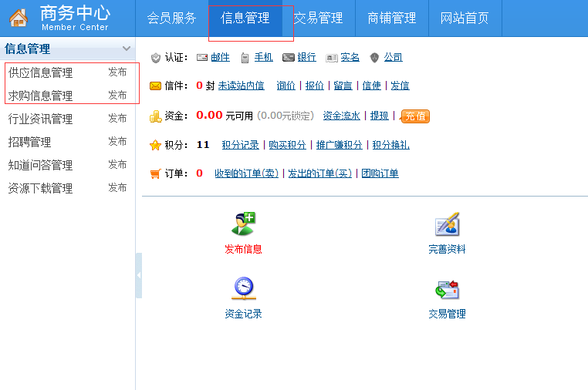Open 收到的订单(卖) link
The width and height of the screenshot is (588, 390).
click(x=246, y=173)
